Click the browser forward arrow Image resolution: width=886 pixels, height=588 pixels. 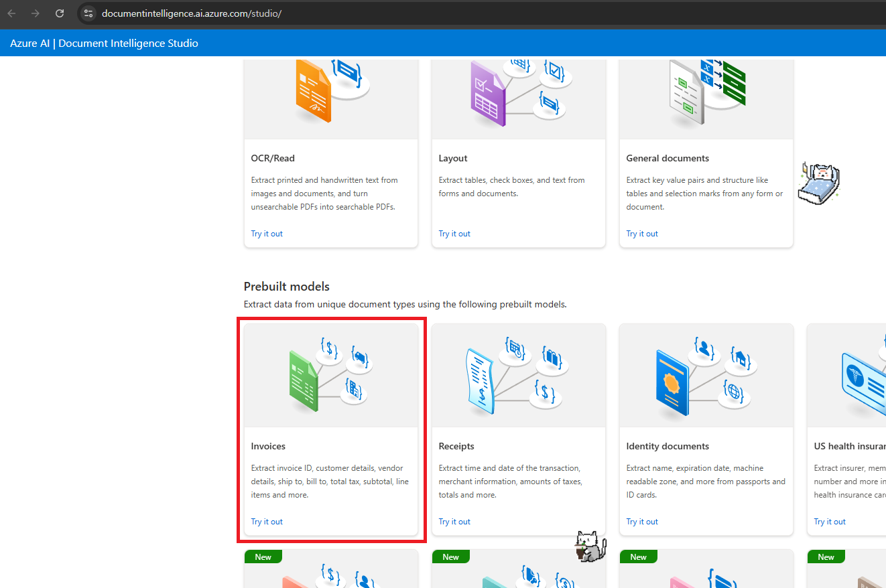[36, 13]
